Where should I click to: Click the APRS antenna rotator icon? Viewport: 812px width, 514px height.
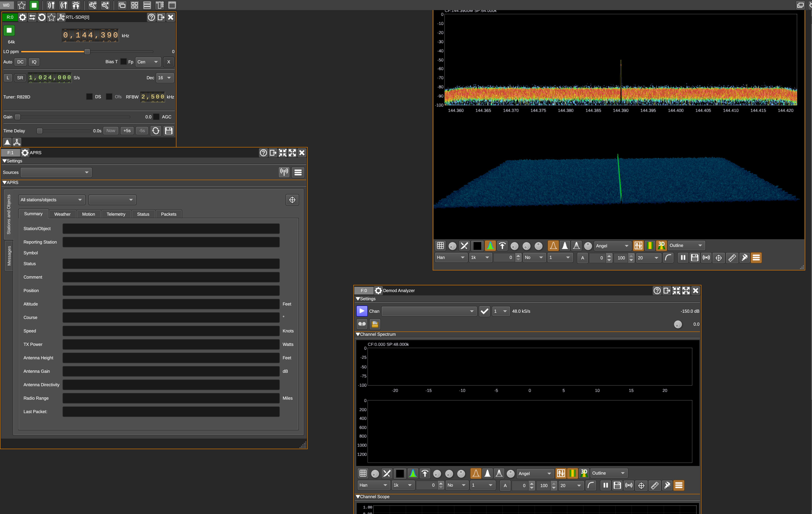coord(284,172)
